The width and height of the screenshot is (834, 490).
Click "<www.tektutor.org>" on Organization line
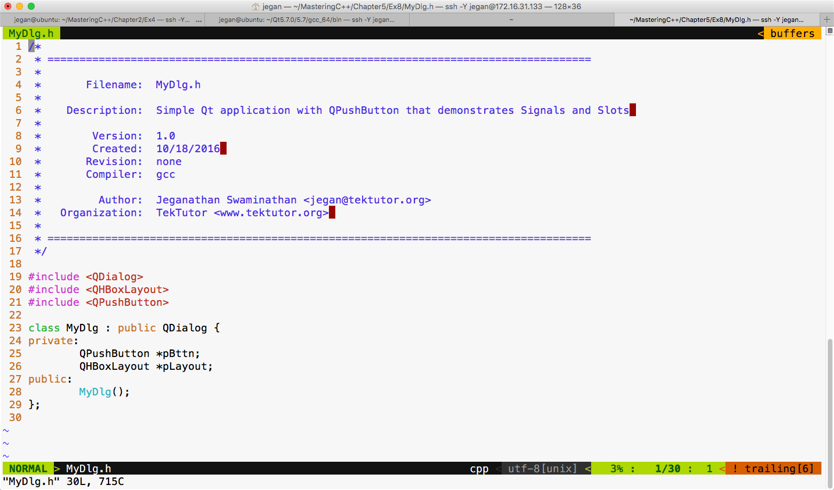point(271,213)
